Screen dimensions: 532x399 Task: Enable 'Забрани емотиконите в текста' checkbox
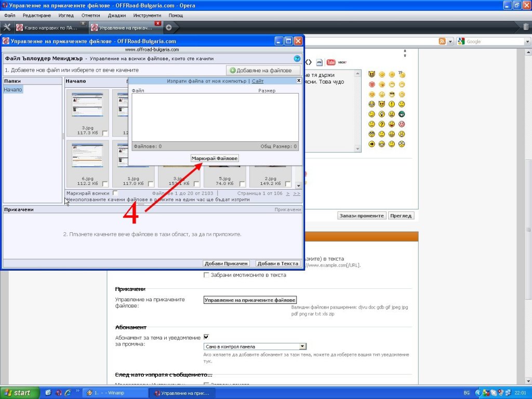coord(207,275)
